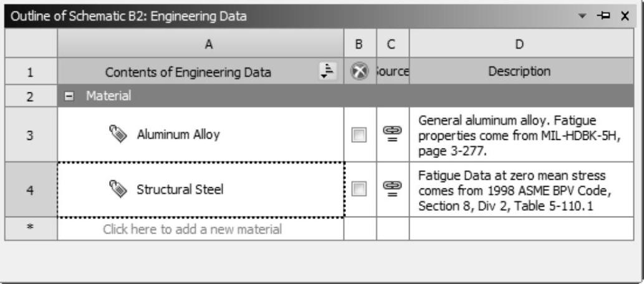Click the source link icon for Aluminum Alloy
Viewport: 644px width, 284px height.
coord(393,135)
